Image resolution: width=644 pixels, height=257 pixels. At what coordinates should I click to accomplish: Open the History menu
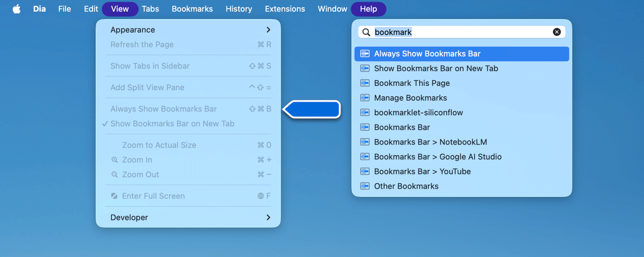239,9
